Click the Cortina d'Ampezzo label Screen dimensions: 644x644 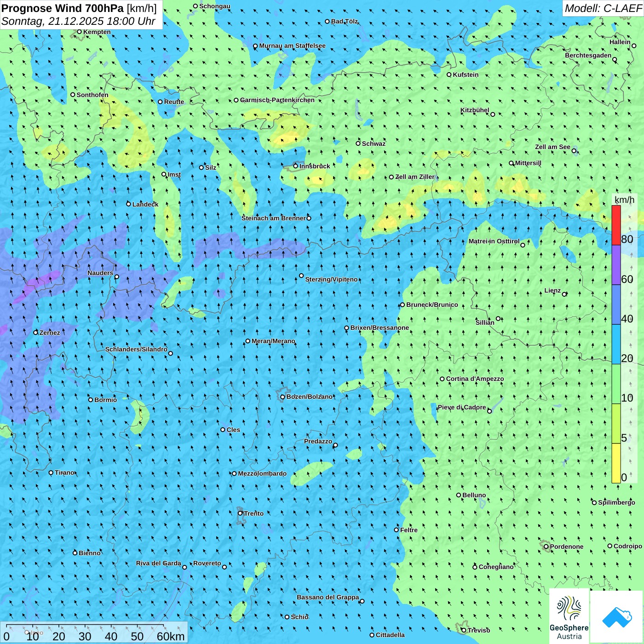[475, 379]
